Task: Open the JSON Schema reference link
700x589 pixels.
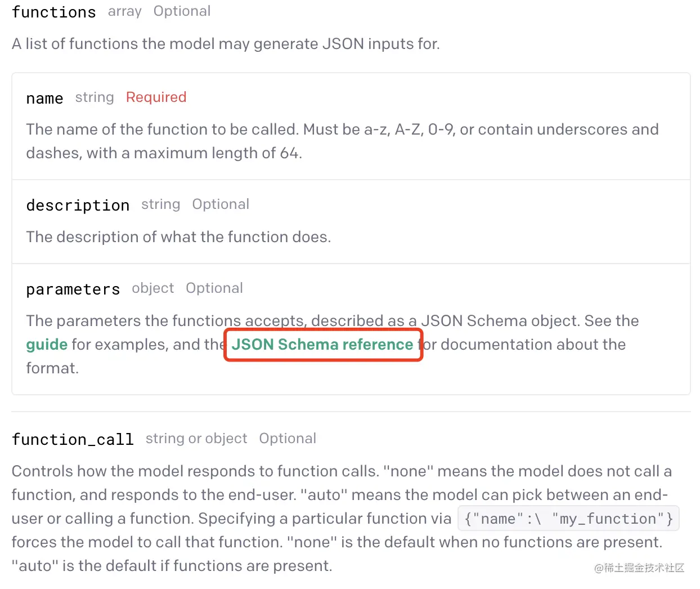Action: (322, 345)
